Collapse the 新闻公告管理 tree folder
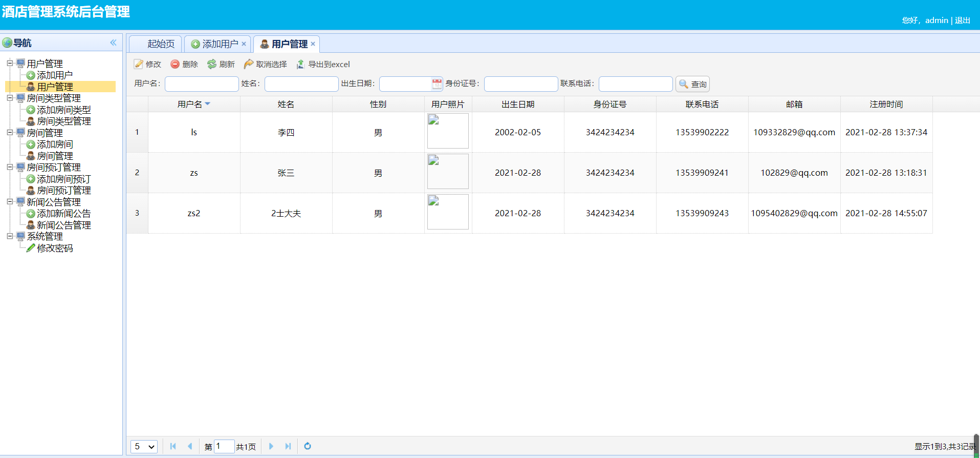This screenshot has height=458, width=980. 10,202
